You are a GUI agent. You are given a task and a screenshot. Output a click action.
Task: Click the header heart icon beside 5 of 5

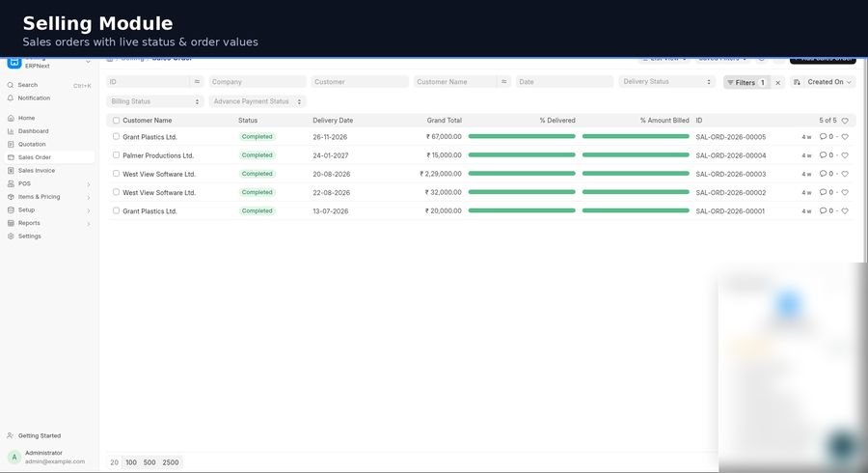[x=845, y=121]
